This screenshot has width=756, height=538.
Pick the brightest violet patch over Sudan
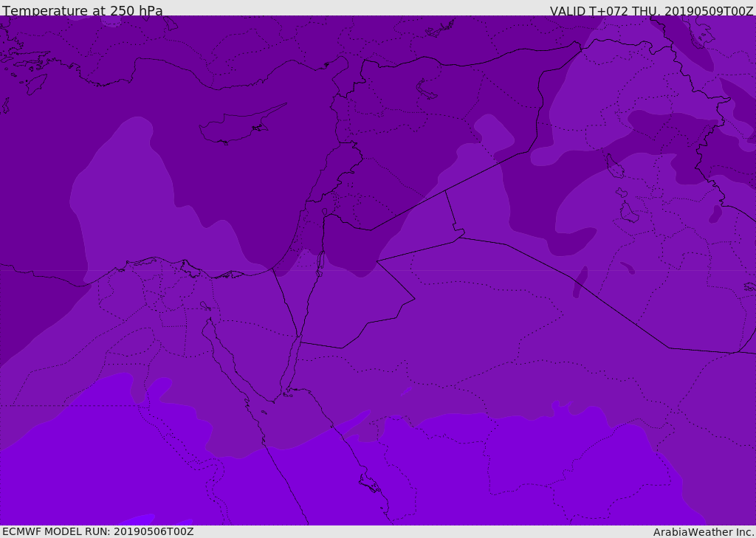pos(137,520)
